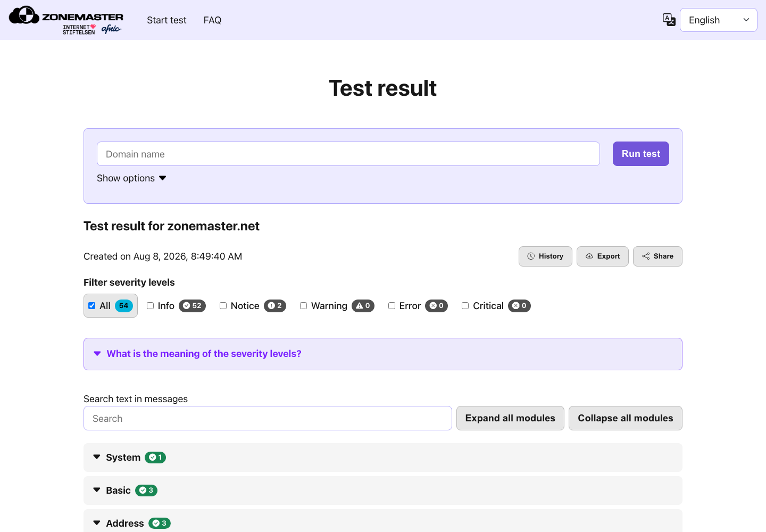Enable the Notice severity filter checkbox
The image size is (766, 532).
[223, 306]
